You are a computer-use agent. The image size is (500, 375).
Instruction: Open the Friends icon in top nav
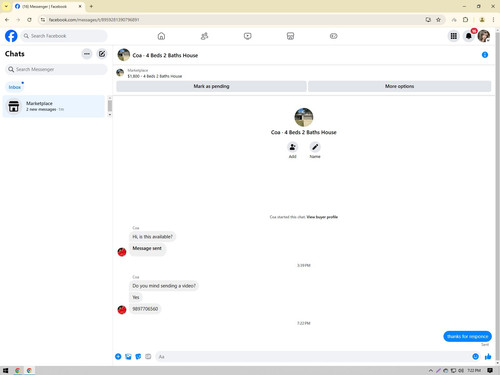pos(204,36)
